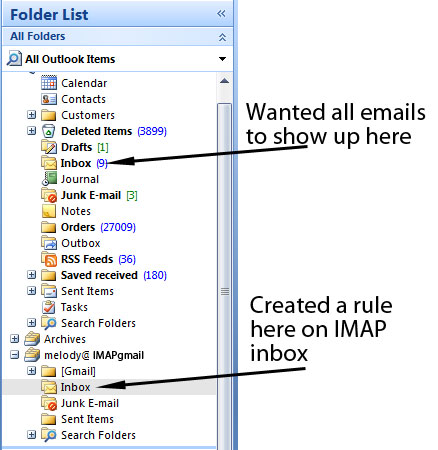Open the Calendar folder icon
Screen dimensions: 438x450
coord(49,83)
